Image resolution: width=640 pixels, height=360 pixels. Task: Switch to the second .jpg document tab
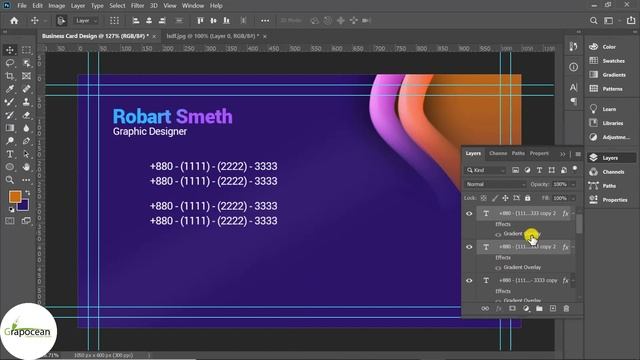click(x=212, y=36)
